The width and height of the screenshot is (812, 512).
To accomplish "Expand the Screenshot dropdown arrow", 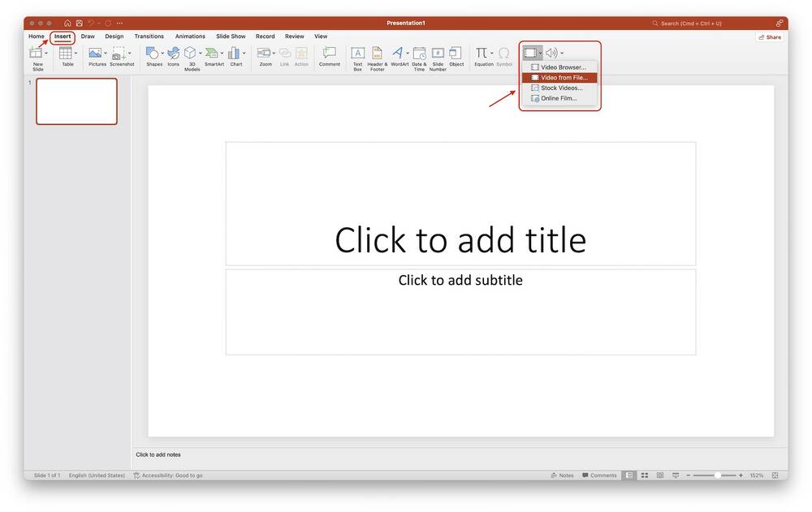I will pyautogui.click(x=129, y=53).
